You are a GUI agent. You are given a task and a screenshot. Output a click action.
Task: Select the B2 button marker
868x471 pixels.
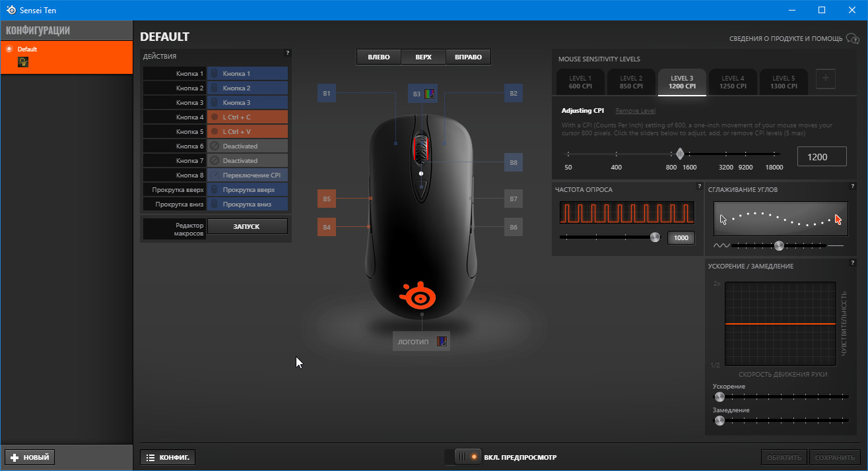tap(514, 94)
